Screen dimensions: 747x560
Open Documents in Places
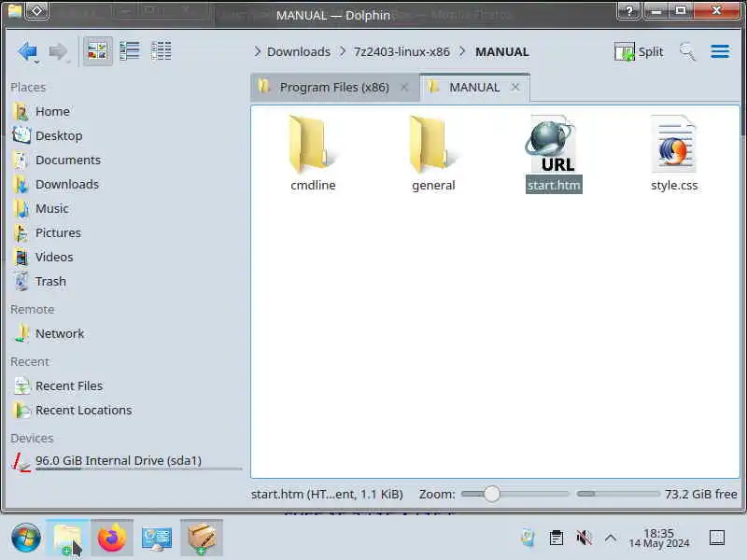tap(67, 160)
